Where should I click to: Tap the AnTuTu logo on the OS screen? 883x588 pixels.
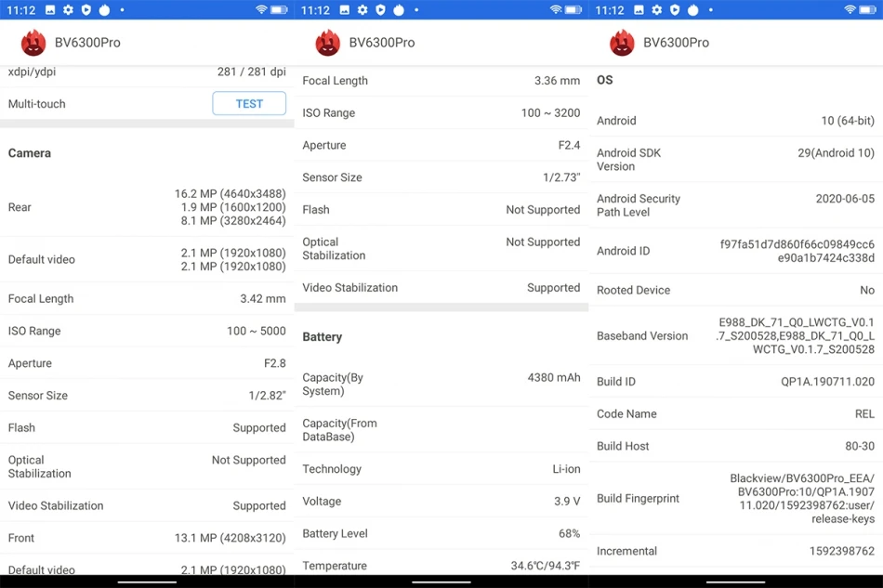pyautogui.click(x=622, y=43)
